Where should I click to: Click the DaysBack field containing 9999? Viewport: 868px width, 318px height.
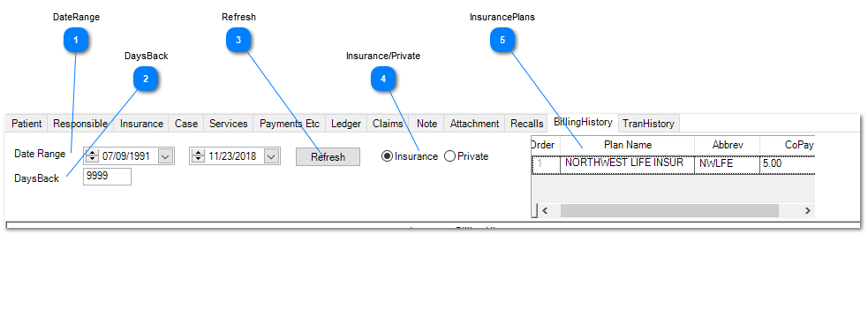tap(108, 177)
